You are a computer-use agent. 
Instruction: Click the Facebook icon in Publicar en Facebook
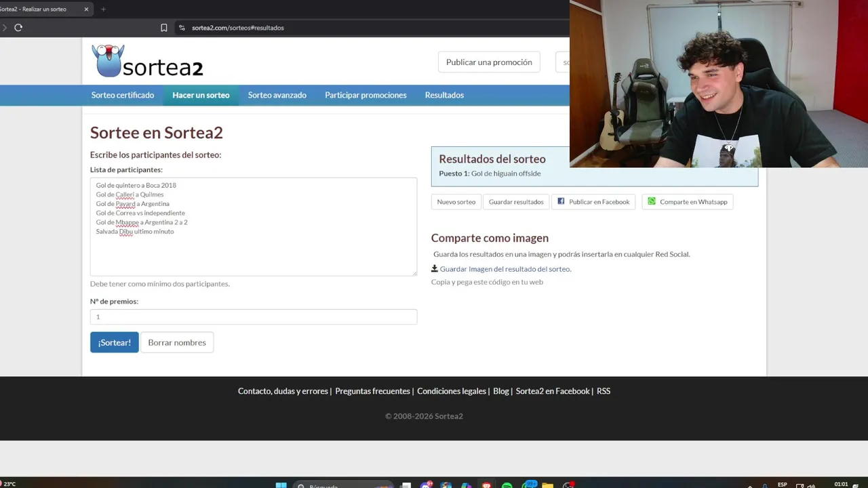coord(561,201)
